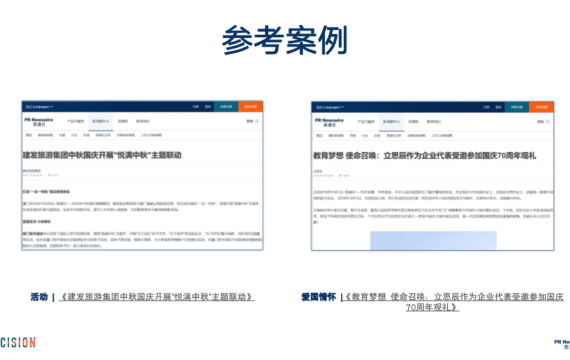
Task: Click the orange header button in 立思辰 screenshot
Action: (x=541, y=107)
